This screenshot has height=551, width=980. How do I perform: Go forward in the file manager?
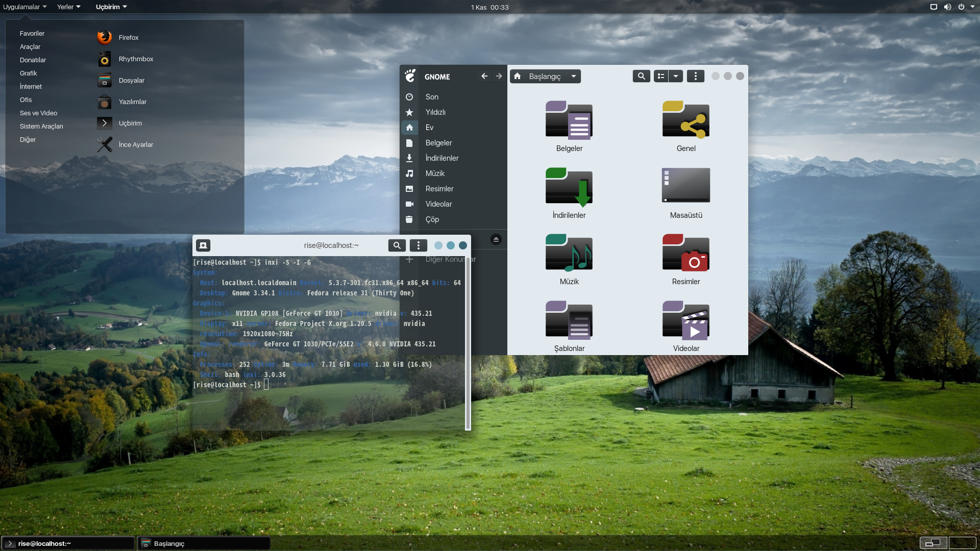(499, 76)
